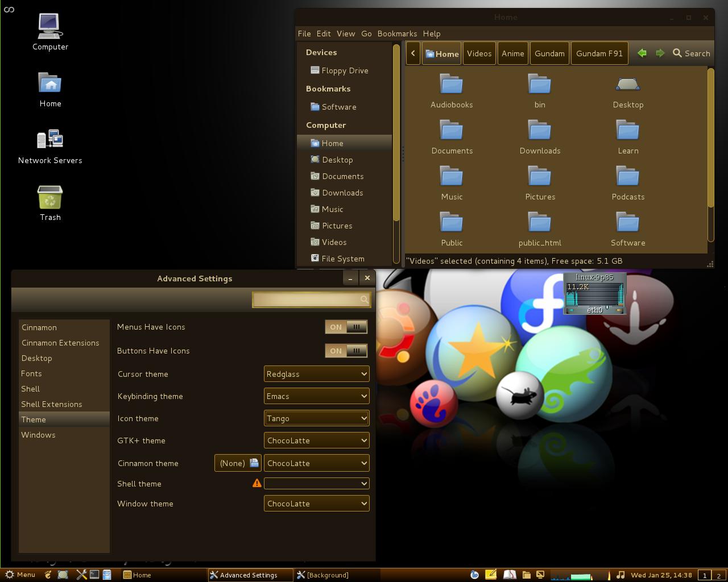Open the Audiobooks folder
Viewport: 728px width, 582px height.
pos(452,85)
